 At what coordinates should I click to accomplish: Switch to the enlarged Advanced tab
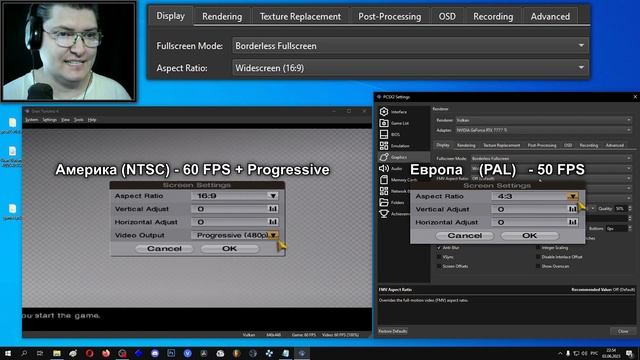550,16
